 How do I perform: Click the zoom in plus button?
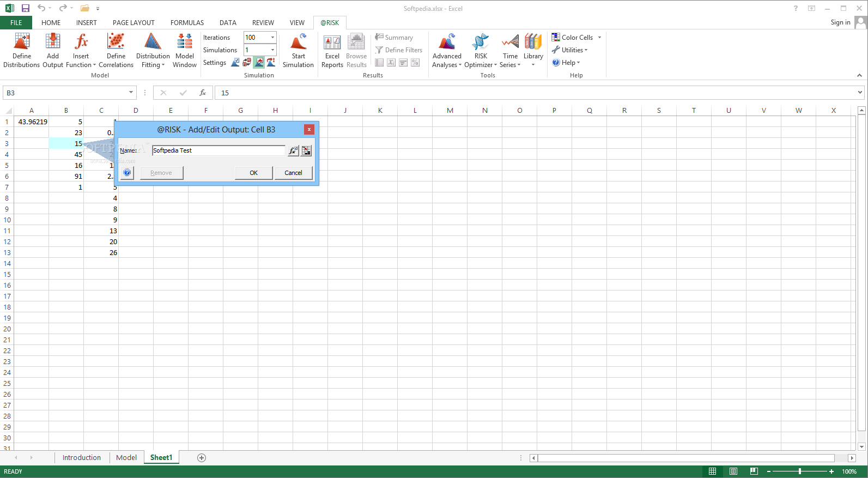click(x=831, y=471)
